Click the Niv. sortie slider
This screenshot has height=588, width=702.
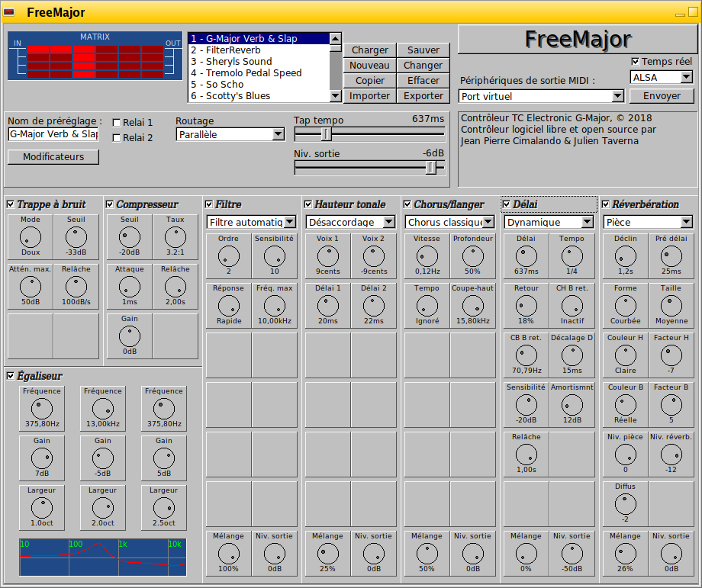point(369,167)
